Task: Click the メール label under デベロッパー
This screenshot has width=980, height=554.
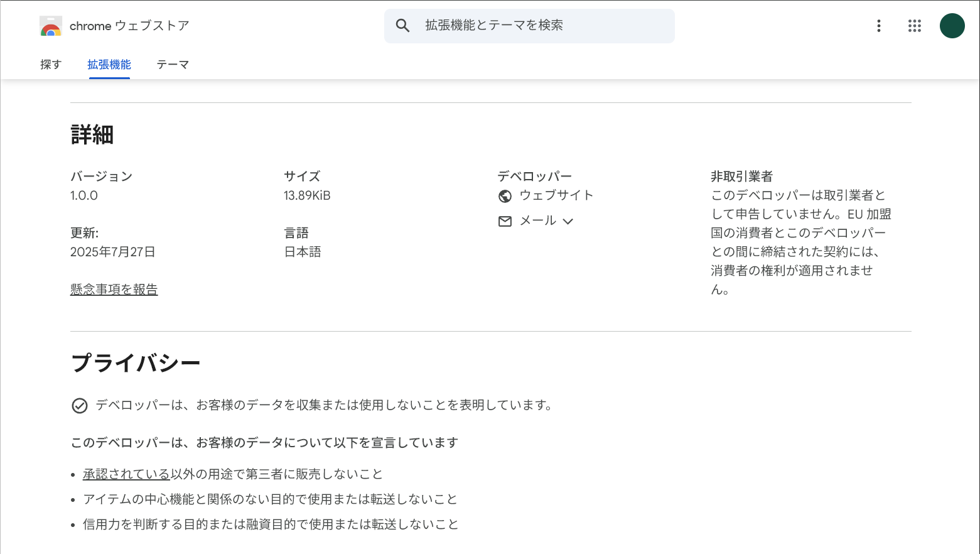Action: click(x=537, y=220)
